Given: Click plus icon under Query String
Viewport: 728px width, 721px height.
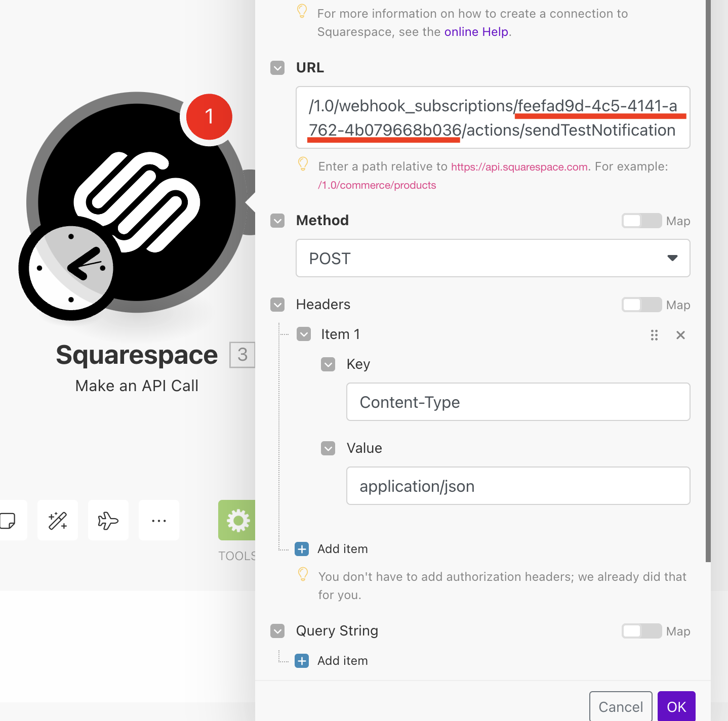Looking at the screenshot, I should (302, 661).
